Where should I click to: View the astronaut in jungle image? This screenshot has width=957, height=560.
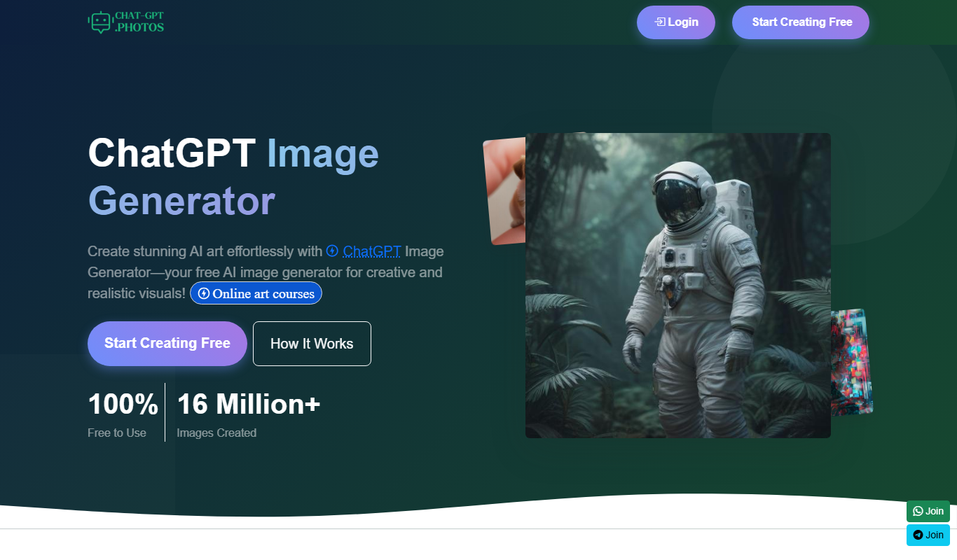click(x=678, y=286)
